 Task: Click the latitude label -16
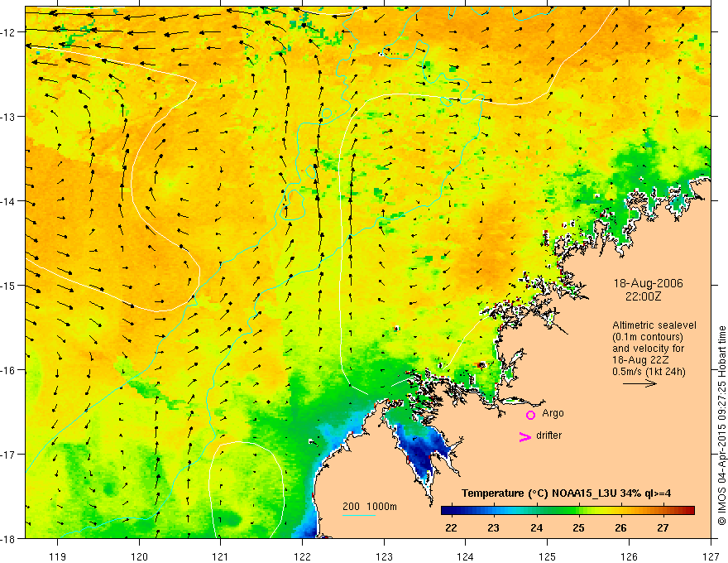pos(9,370)
